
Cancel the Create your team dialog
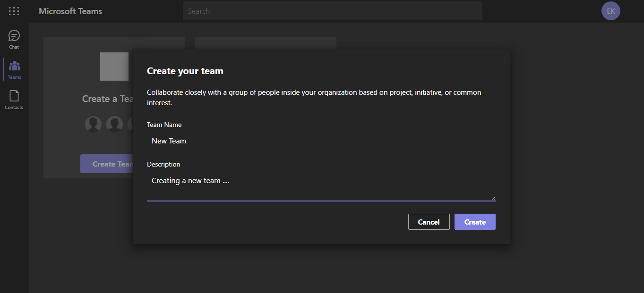click(x=429, y=222)
